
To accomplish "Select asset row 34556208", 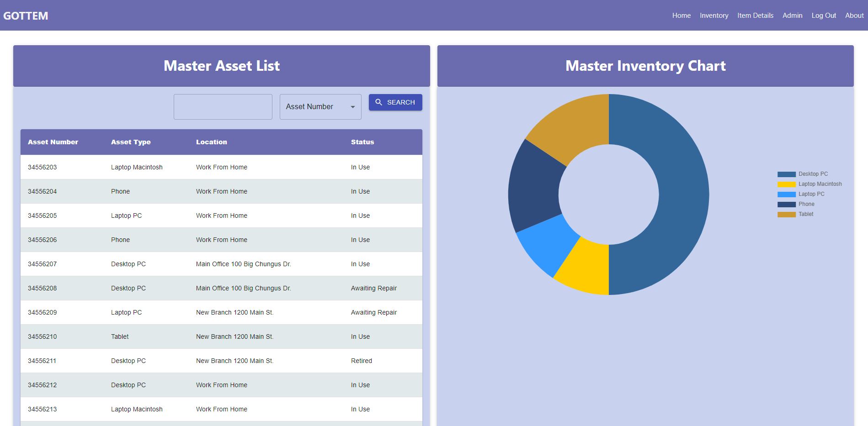I will 43,288.
